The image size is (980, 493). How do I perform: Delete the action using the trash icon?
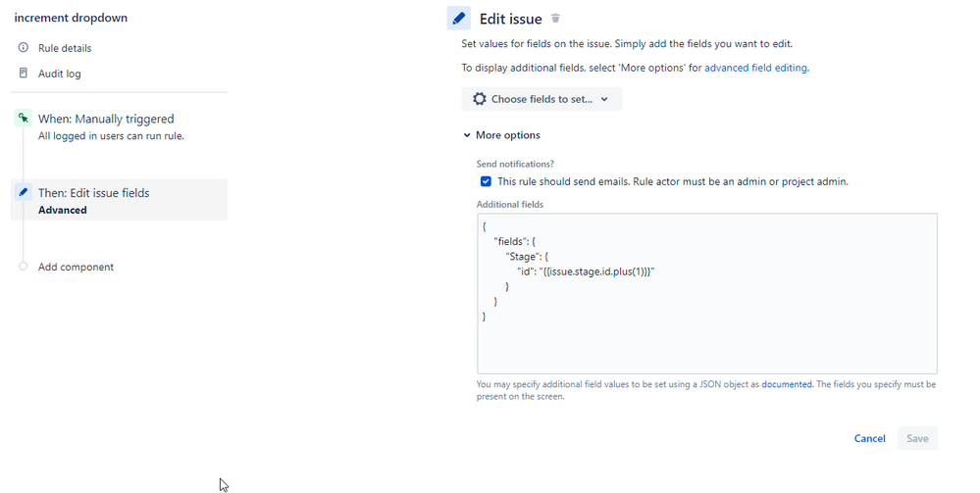point(555,19)
